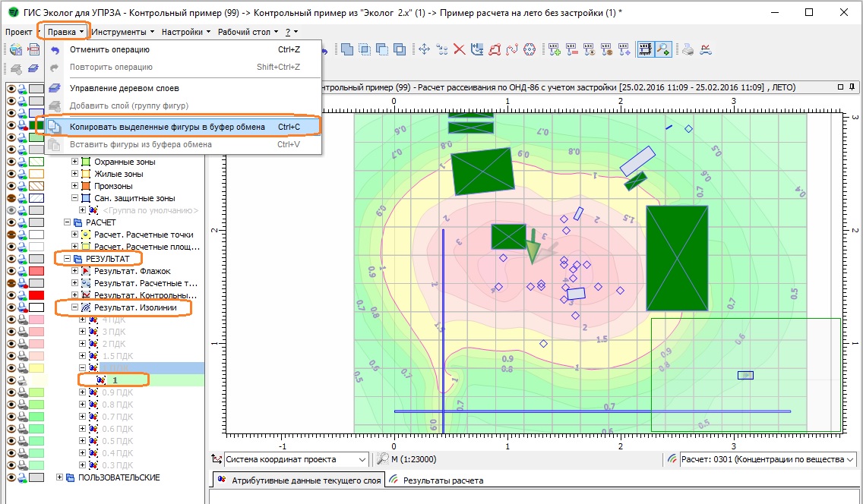The height and width of the screenshot is (504, 863).
Task: Click the remove label icon with red minus
Action: pos(571,50)
